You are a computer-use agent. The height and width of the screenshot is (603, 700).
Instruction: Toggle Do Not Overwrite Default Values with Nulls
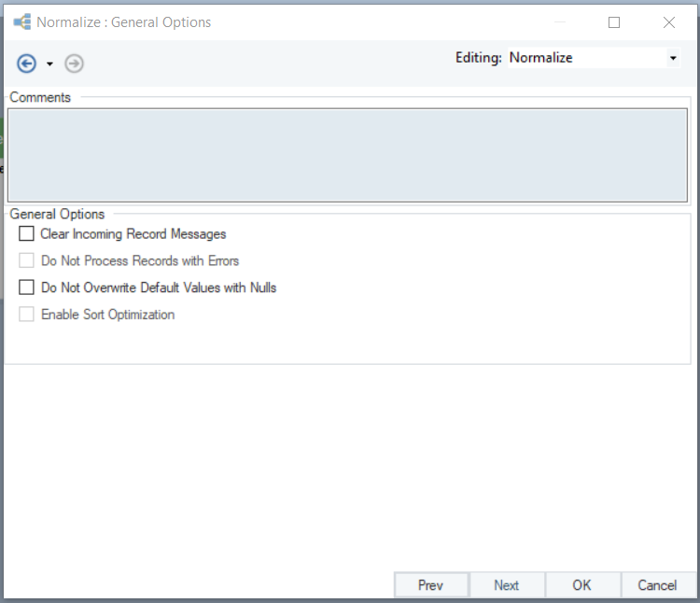coord(26,287)
